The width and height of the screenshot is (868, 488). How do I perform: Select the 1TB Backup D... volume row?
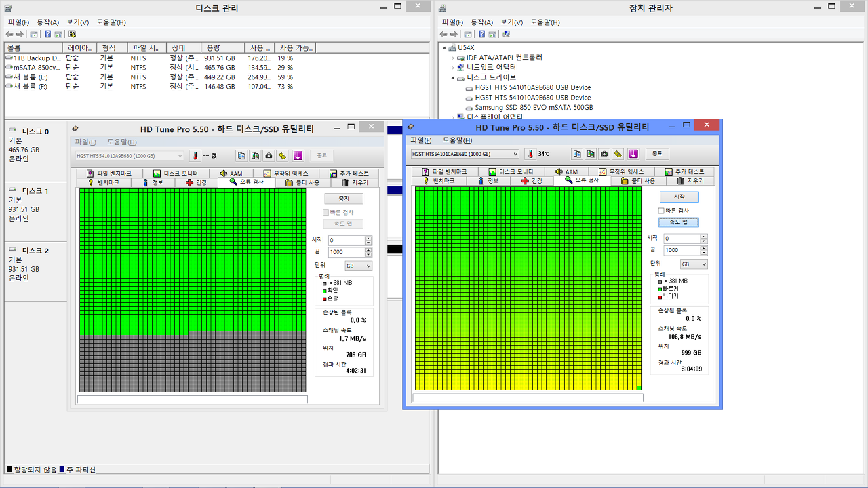216,58
